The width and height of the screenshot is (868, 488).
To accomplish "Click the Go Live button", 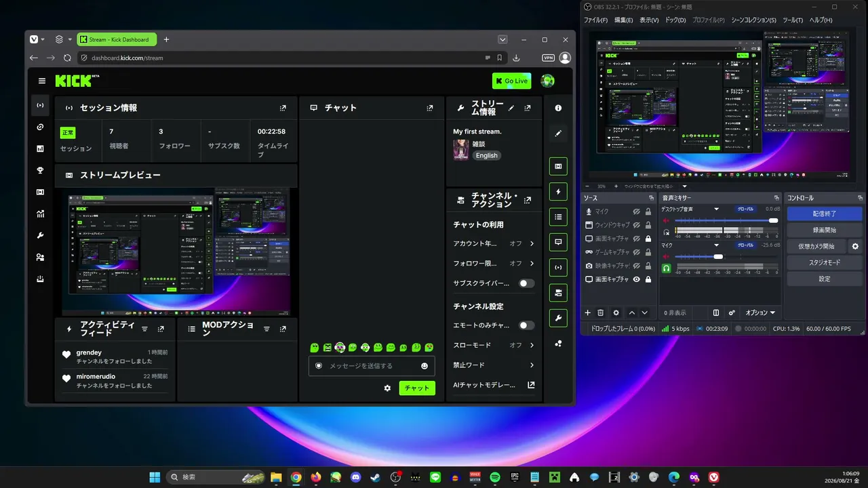I will [x=512, y=81].
